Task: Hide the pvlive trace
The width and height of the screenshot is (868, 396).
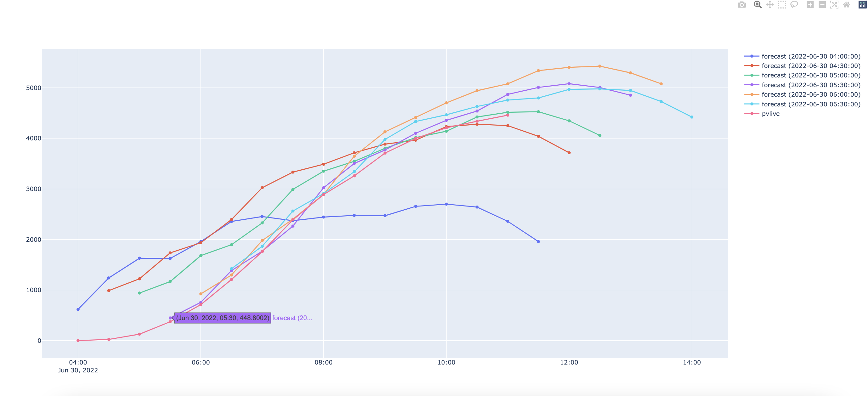Action: click(x=771, y=114)
